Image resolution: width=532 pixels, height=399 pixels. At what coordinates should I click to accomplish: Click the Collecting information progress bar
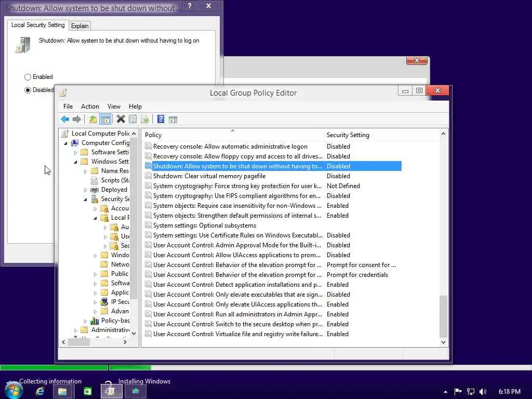click(x=54, y=367)
